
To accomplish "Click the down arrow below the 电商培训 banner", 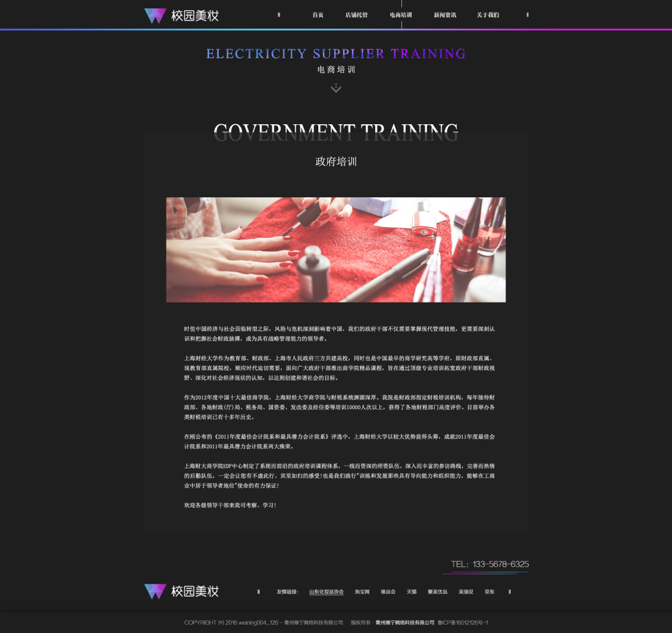I will [336, 88].
